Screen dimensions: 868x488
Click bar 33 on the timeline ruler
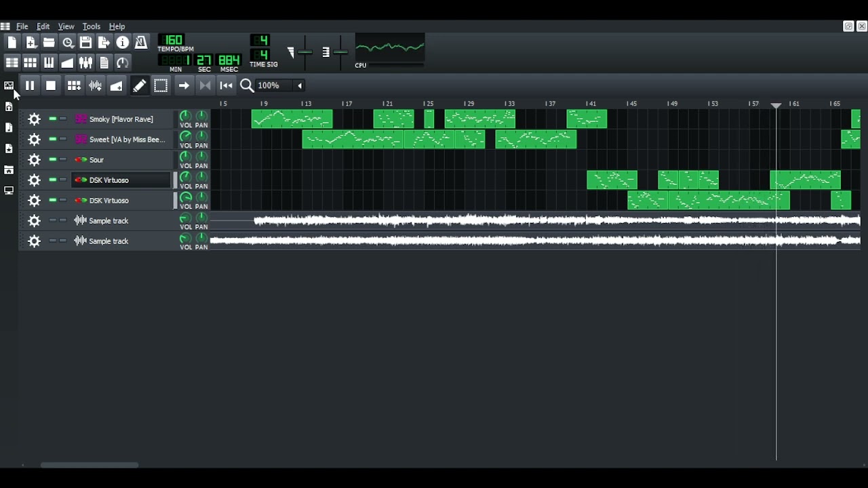509,104
